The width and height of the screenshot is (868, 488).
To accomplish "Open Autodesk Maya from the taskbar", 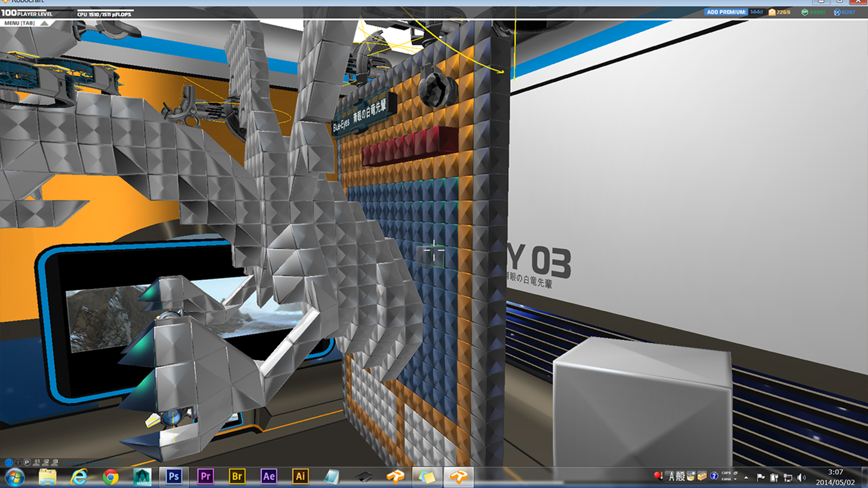I will coord(142,477).
